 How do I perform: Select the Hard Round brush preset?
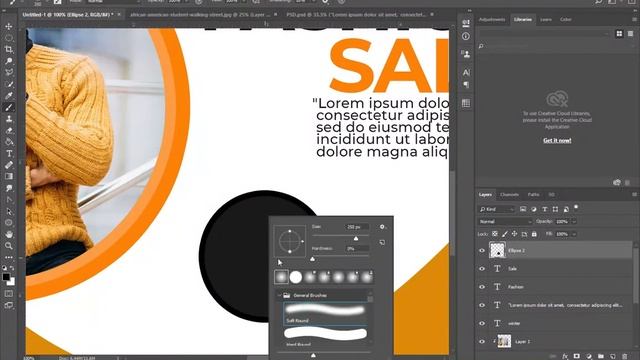[325, 337]
